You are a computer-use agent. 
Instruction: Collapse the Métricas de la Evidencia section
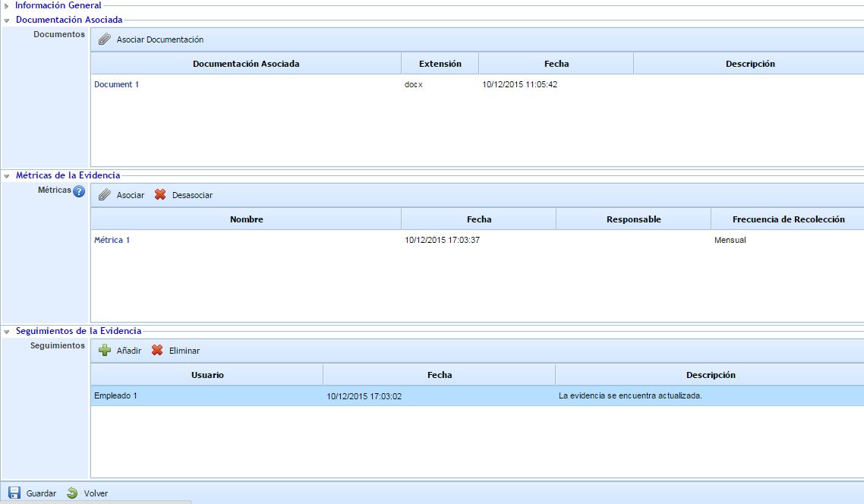[6, 175]
